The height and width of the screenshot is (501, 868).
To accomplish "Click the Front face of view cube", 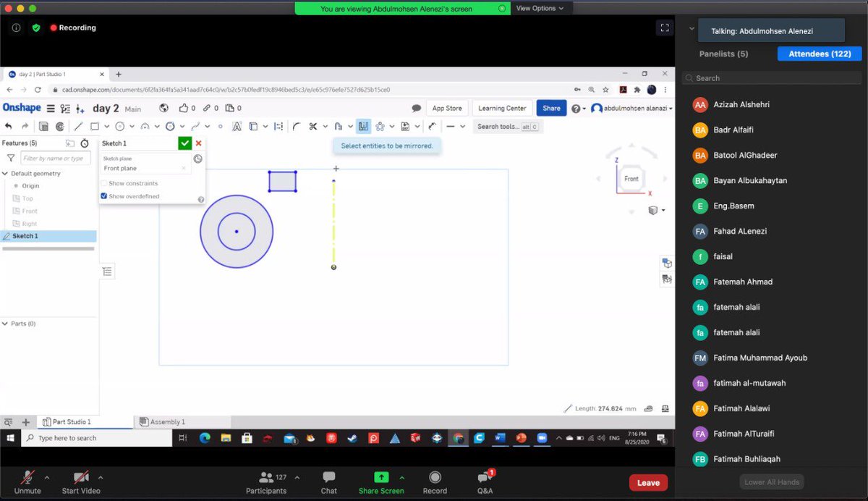I will click(x=631, y=179).
